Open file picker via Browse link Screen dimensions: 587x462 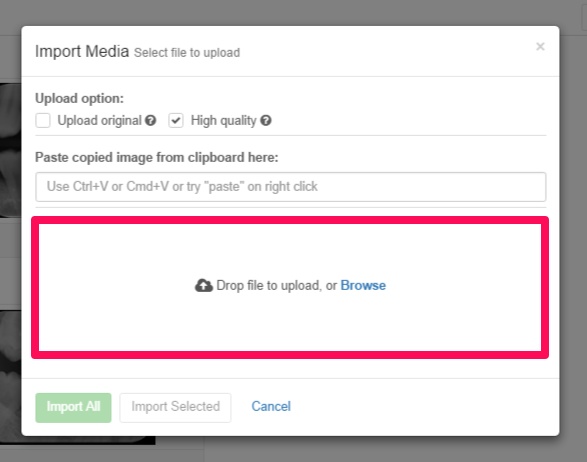pyautogui.click(x=363, y=286)
